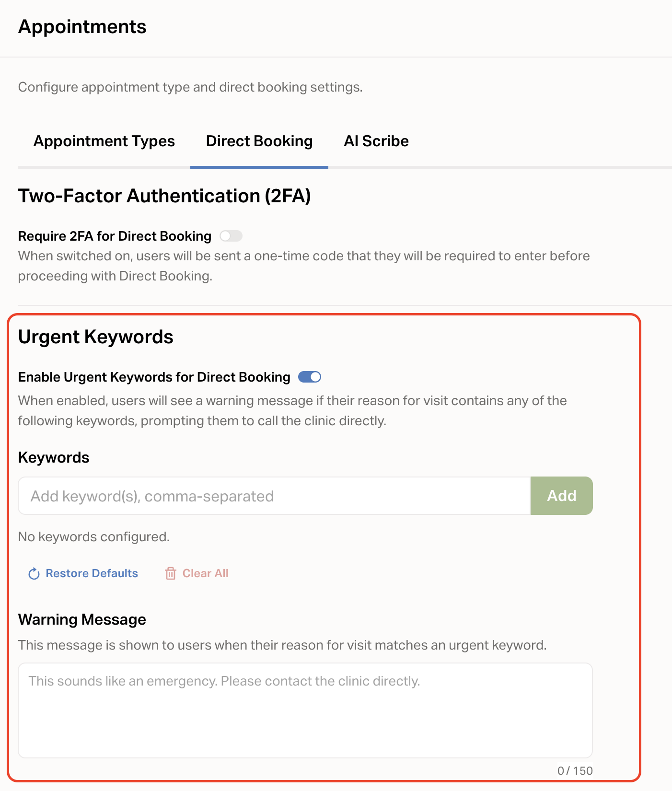Click the Enable Urgent Keywords for Direct Booking label
The image size is (672, 791).
(154, 377)
